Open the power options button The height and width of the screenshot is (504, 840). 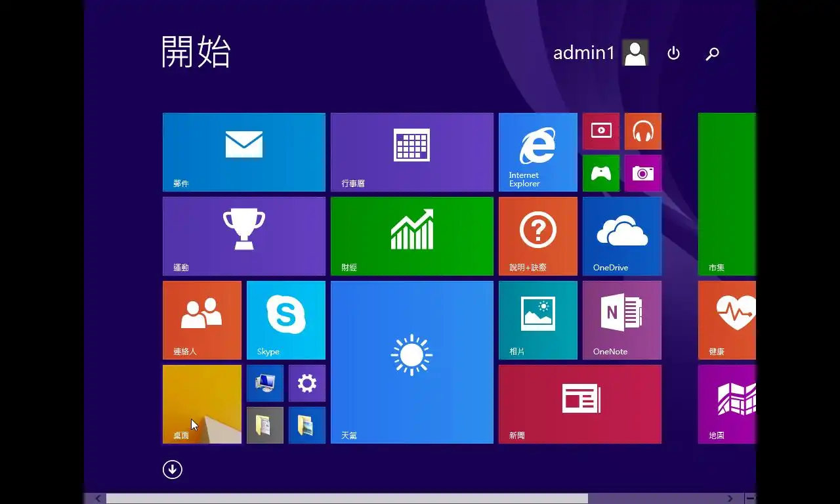tap(673, 53)
